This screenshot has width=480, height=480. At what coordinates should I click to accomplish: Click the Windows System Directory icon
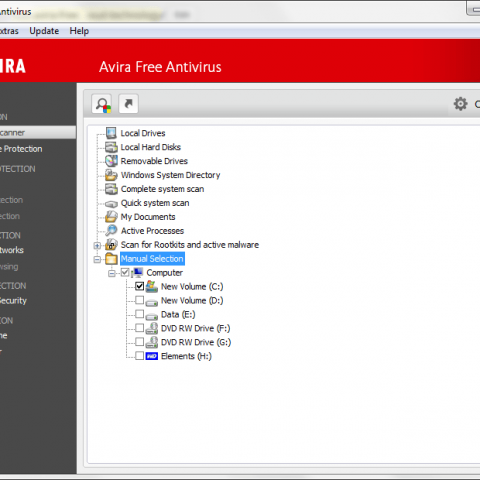(111, 175)
